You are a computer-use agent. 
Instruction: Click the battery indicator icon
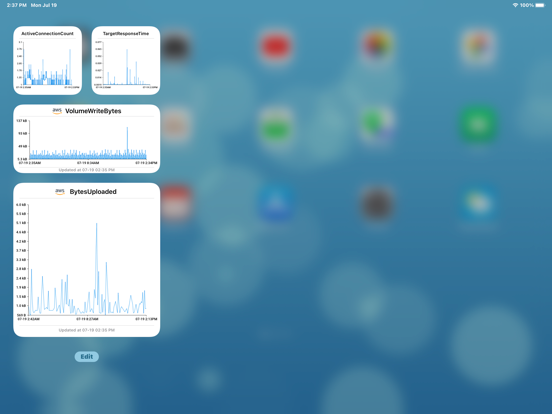point(540,5)
